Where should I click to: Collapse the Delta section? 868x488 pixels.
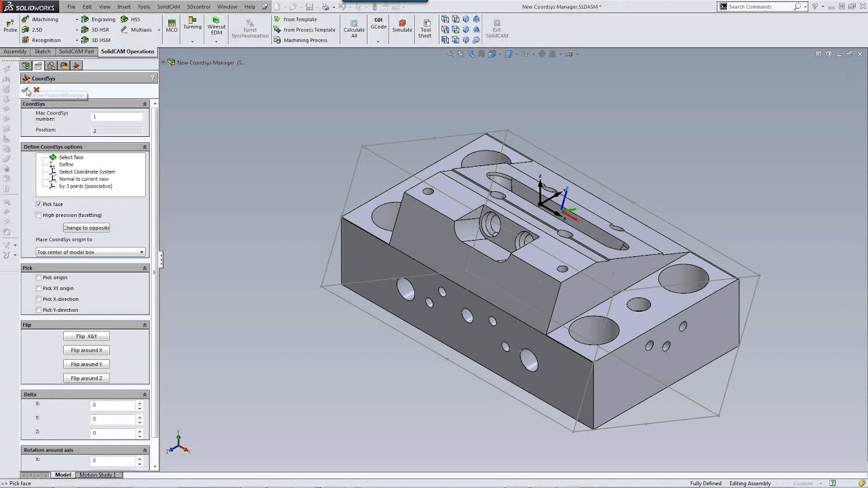(144, 394)
